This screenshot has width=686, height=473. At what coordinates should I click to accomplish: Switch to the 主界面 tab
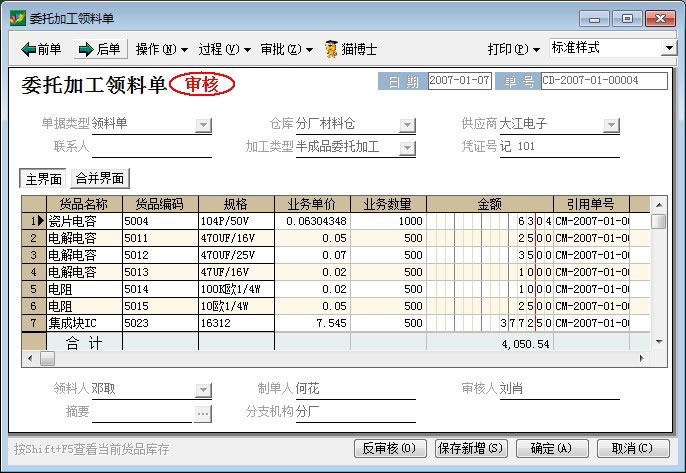point(43,179)
